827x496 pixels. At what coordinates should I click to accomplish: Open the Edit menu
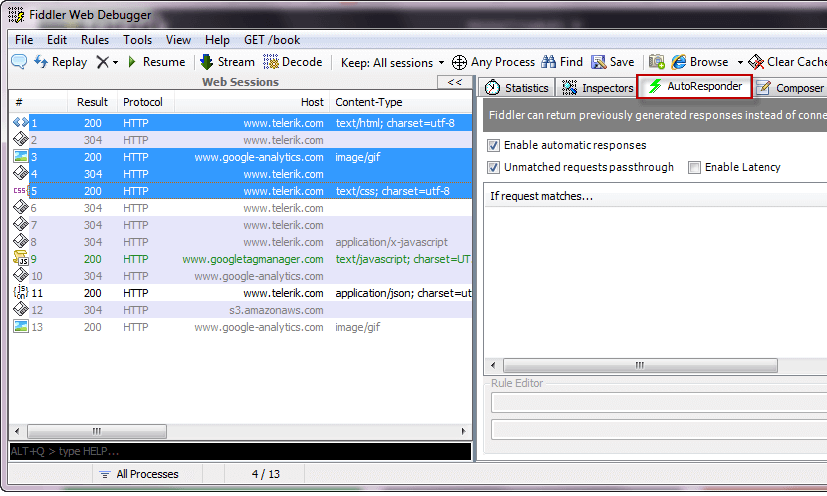(x=56, y=40)
